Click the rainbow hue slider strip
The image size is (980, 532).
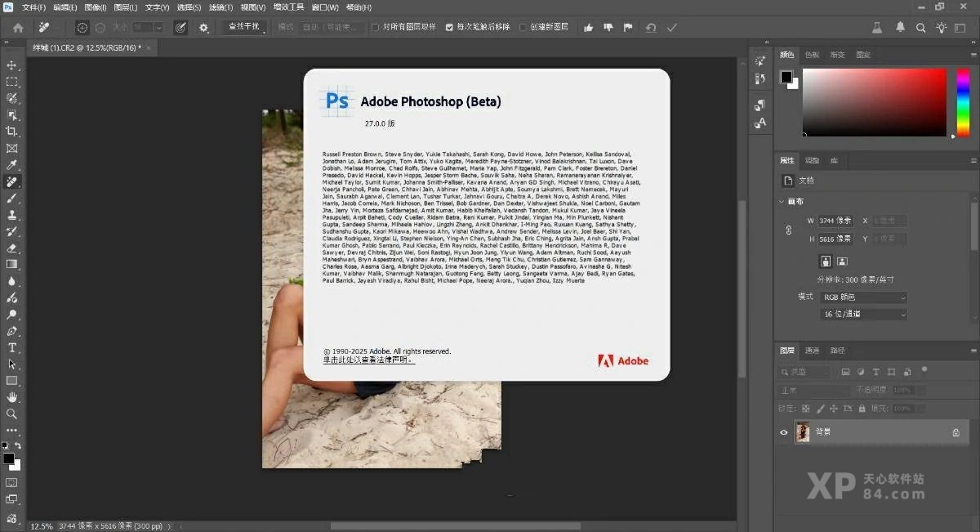pyautogui.click(x=963, y=103)
